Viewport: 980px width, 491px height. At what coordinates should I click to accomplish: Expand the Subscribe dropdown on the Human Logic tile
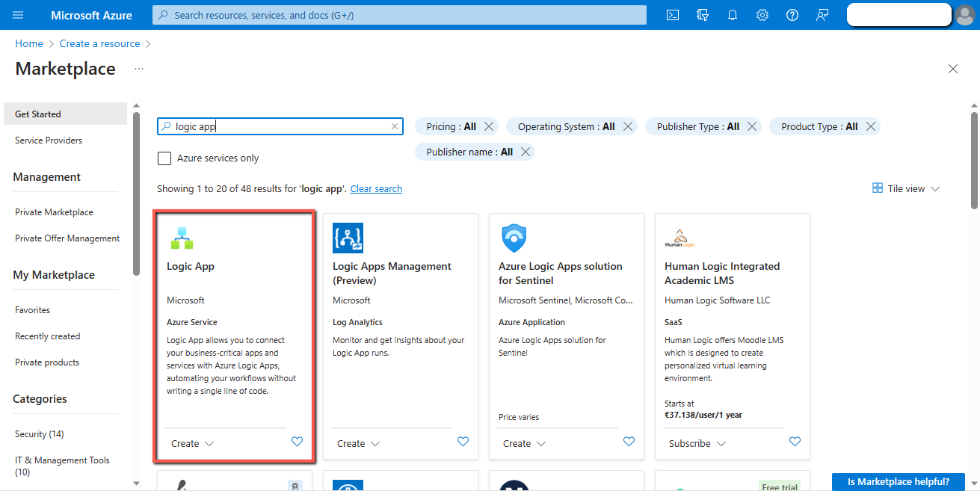pyautogui.click(x=697, y=443)
